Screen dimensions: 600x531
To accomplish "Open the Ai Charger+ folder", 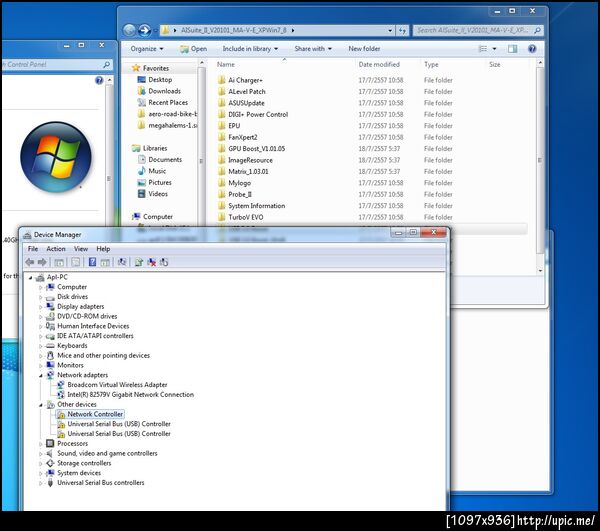I will click(245, 80).
